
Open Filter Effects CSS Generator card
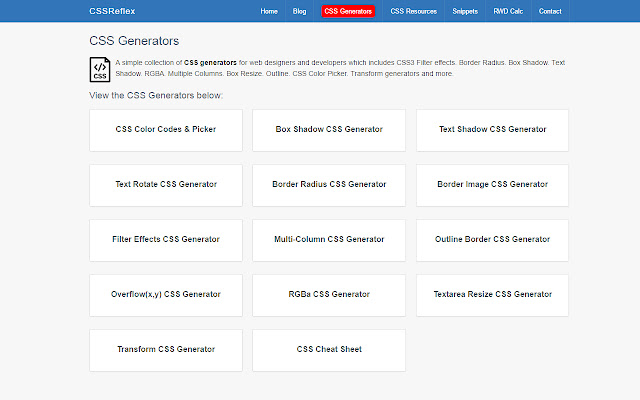[x=166, y=240]
